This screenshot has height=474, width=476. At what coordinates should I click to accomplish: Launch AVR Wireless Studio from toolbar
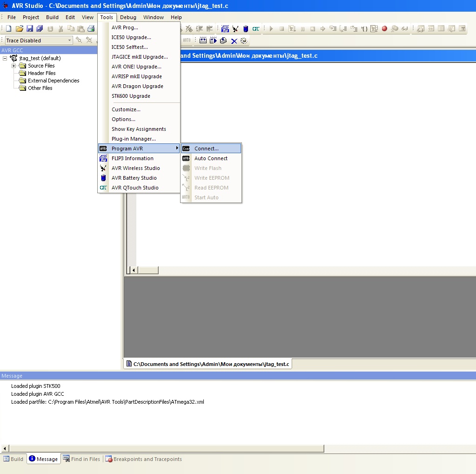[235, 28]
